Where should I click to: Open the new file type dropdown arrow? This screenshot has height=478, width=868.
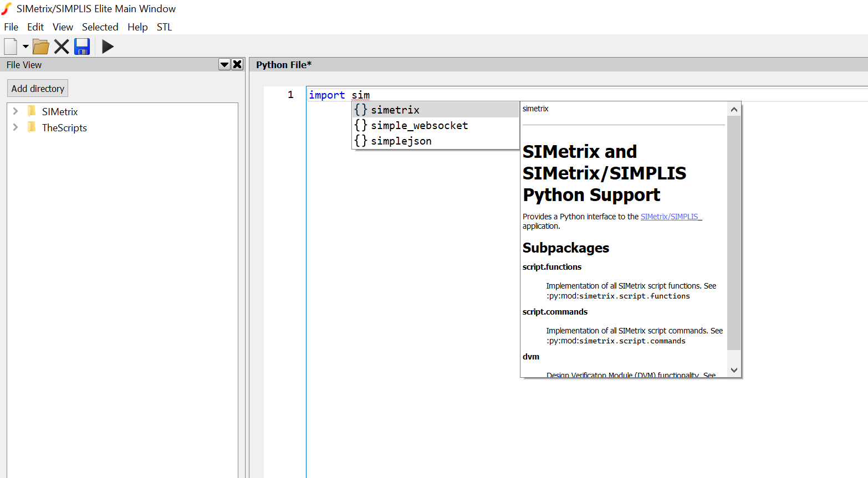click(x=25, y=47)
